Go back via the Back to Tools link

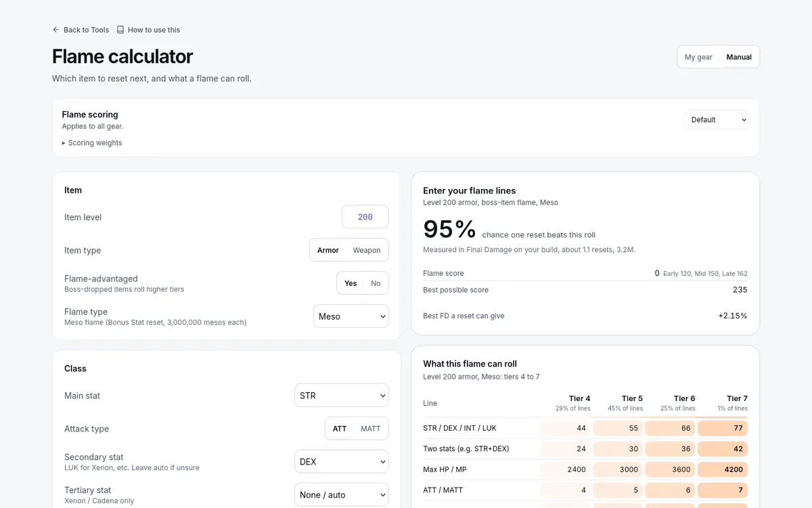coord(81,30)
